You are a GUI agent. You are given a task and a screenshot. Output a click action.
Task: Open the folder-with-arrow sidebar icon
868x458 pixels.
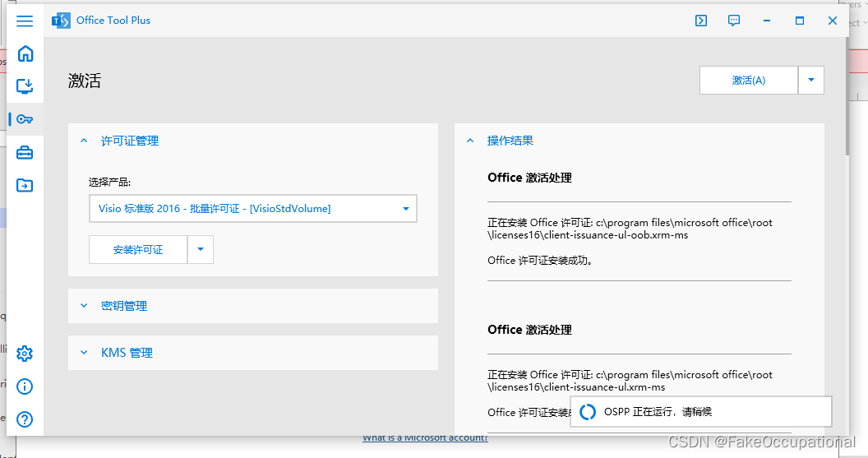25,185
